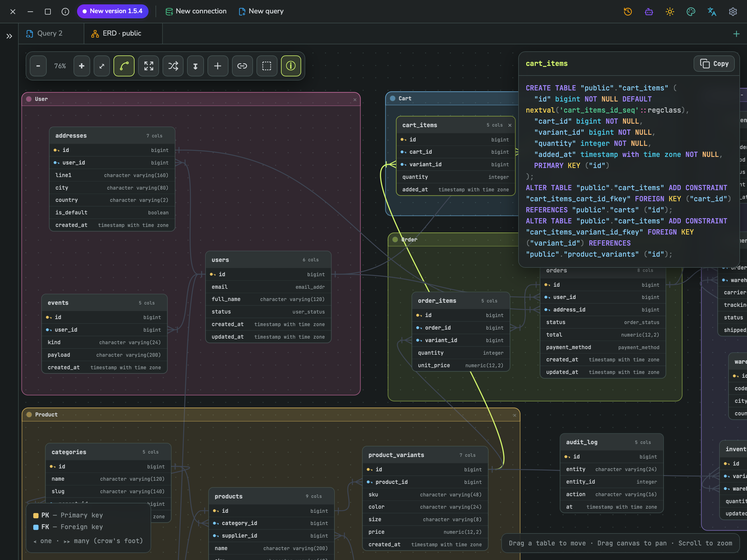
Task: Expand the sidebar with double chevron
Action: pos(9,36)
